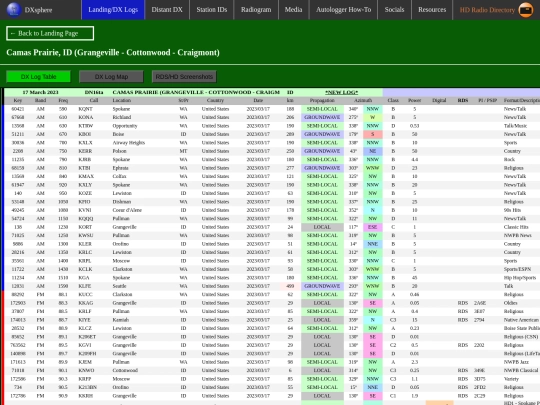Select call sign KBOI cell
This screenshot has height=405, width=540.
(x=84, y=134)
